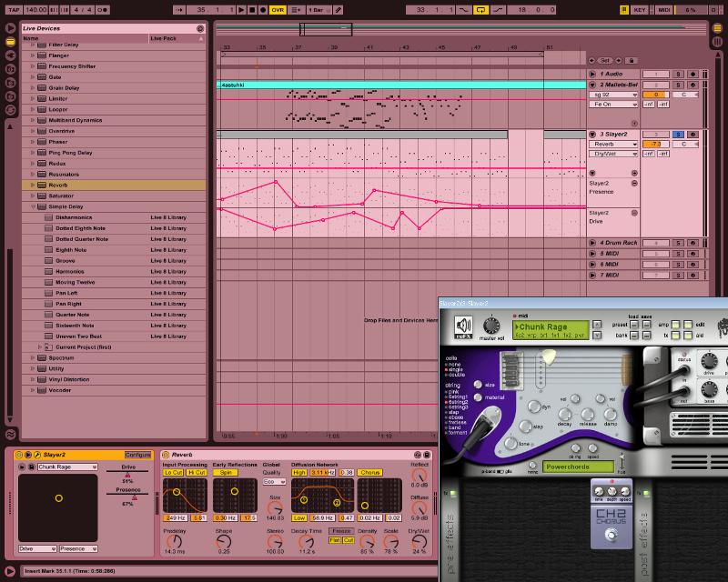Image resolution: width=728 pixels, height=582 pixels.
Task: Unsolo the 3 Slayer2 track
Action: (x=678, y=134)
